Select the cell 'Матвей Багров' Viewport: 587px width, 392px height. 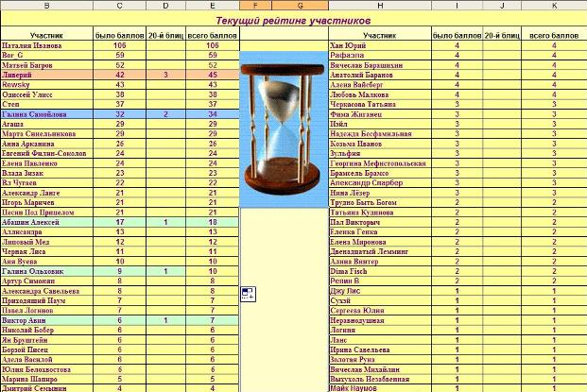pos(47,65)
